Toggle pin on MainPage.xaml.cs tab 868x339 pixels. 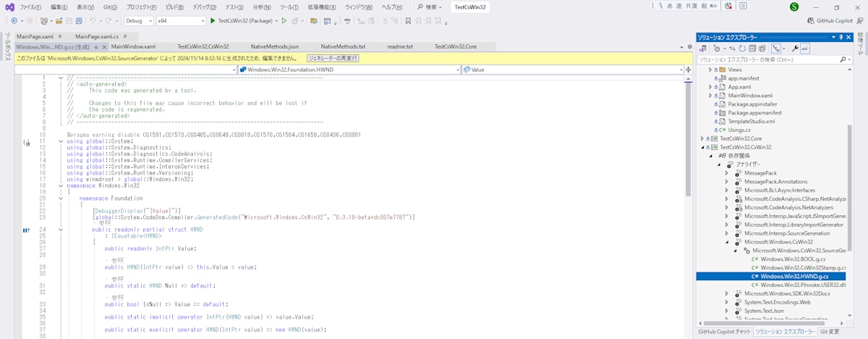click(x=124, y=36)
